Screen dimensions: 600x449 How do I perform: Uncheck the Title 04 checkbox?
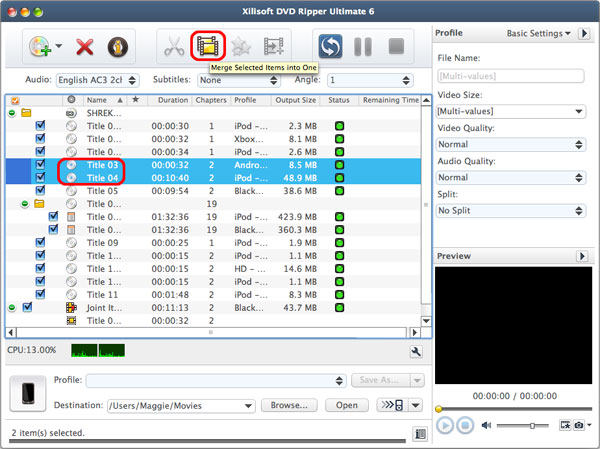[40, 178]
